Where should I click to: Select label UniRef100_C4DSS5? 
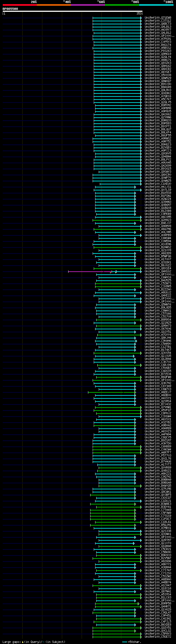coord(158,371)
